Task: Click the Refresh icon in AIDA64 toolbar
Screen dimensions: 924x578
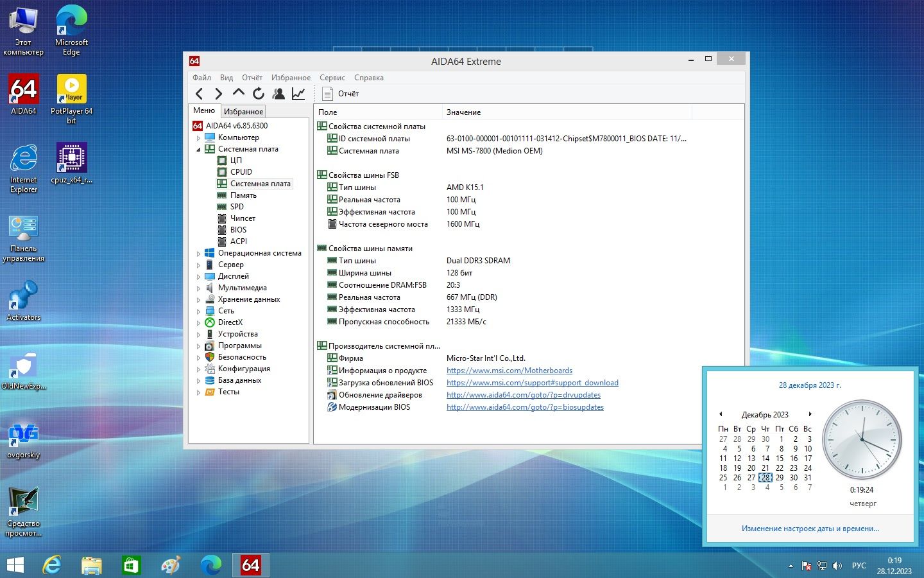Action: coord(259,94)
